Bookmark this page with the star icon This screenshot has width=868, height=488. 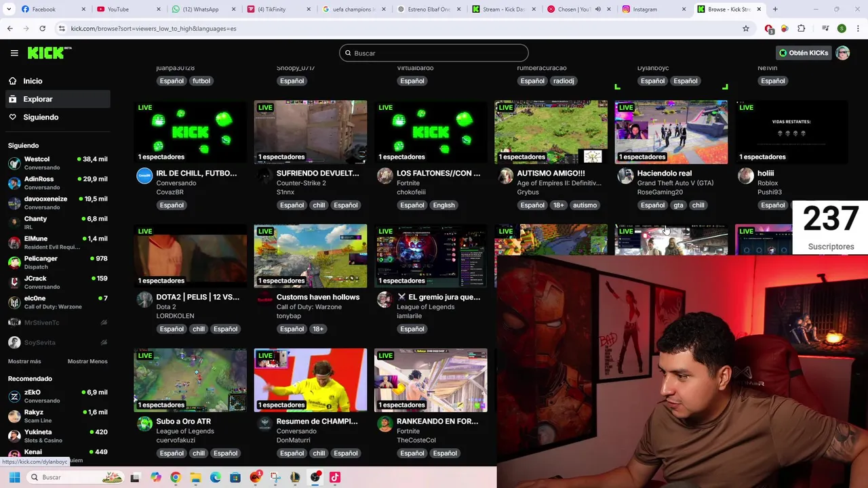(x=746, y=28)
